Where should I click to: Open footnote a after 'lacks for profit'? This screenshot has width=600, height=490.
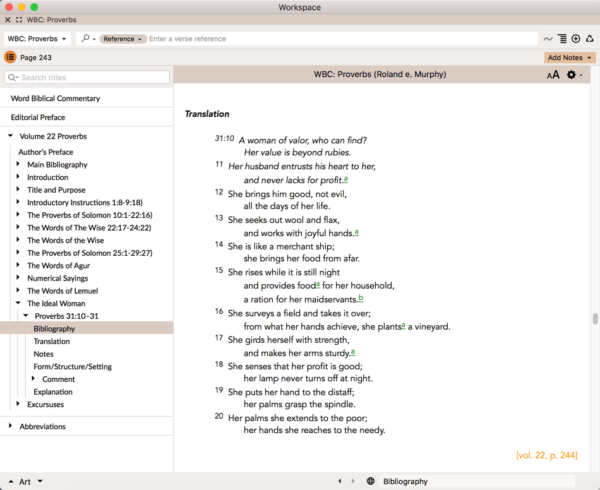346,179
